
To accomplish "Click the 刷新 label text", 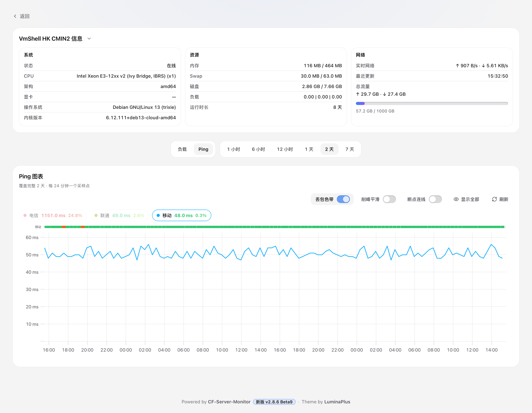I will tap(504, 199).
